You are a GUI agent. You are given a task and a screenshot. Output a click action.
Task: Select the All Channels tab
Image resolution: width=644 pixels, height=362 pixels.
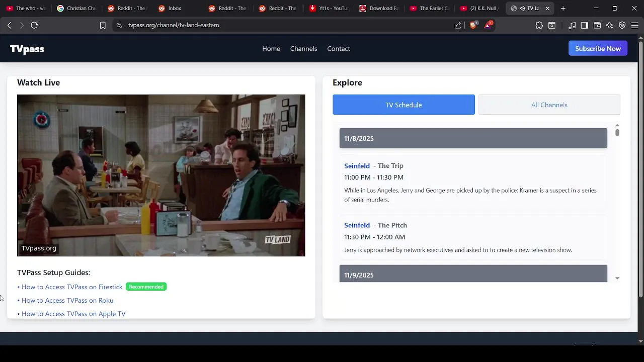tap(549, 105)
